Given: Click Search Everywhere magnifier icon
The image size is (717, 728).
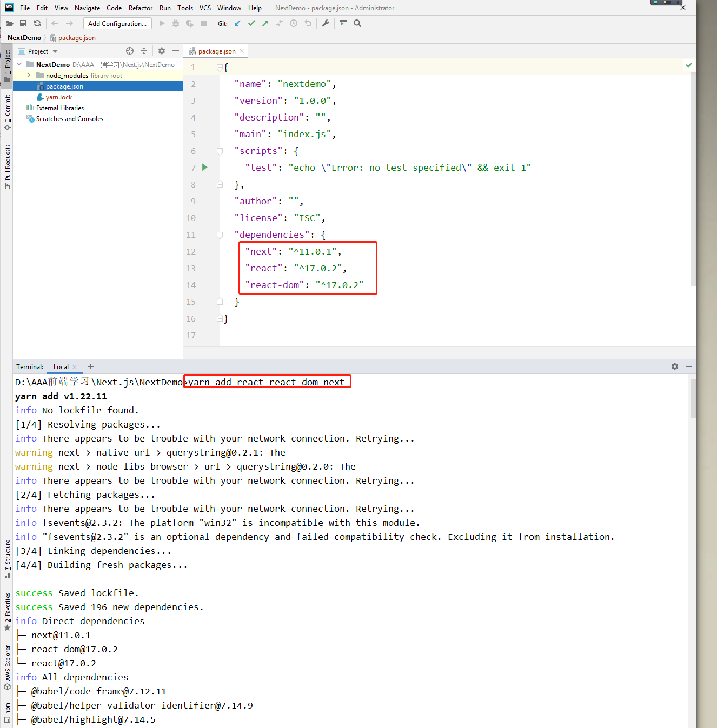Looking at the screenshot, I should [357, 23].
